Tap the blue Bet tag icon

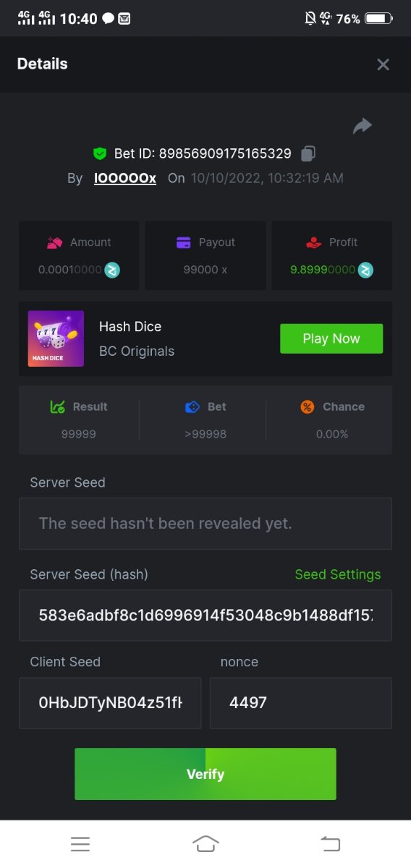click(x=192, y=407)
